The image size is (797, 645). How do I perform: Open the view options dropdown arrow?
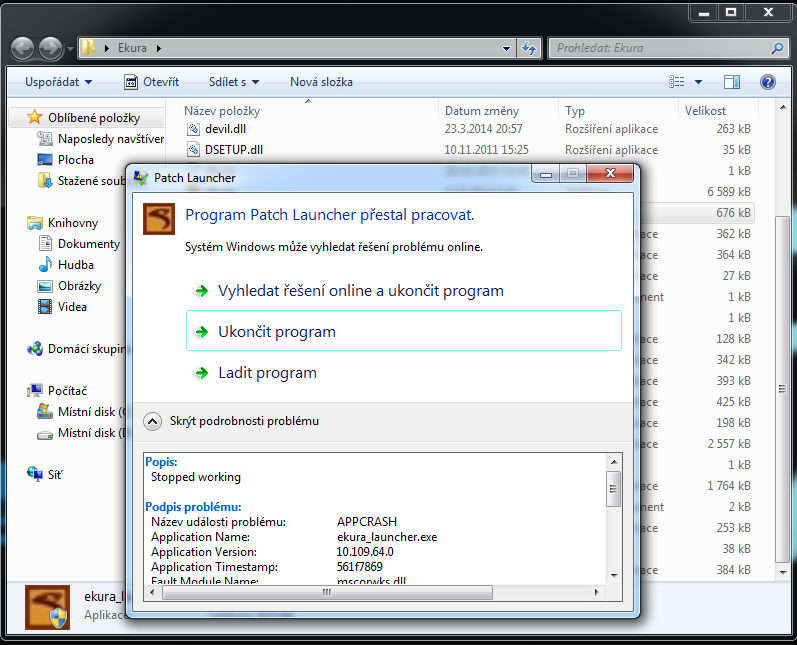coord(698,82)
